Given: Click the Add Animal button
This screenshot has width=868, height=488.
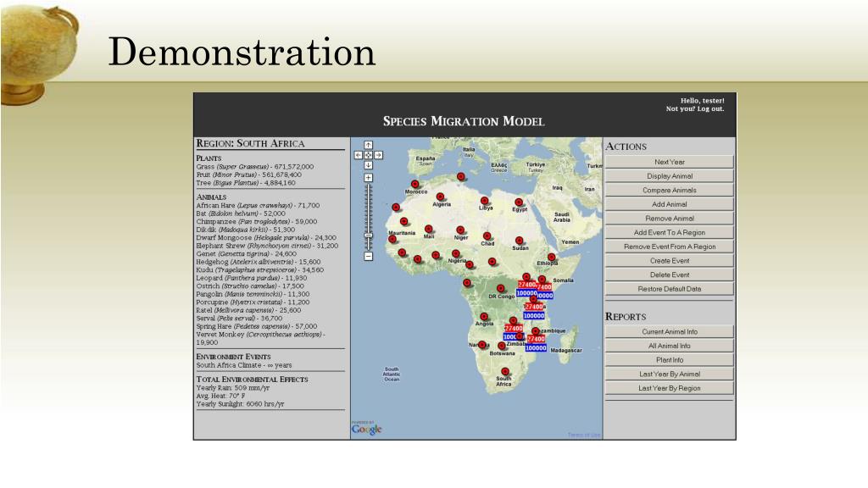Looking at the screenshot, I should (670, 204).
